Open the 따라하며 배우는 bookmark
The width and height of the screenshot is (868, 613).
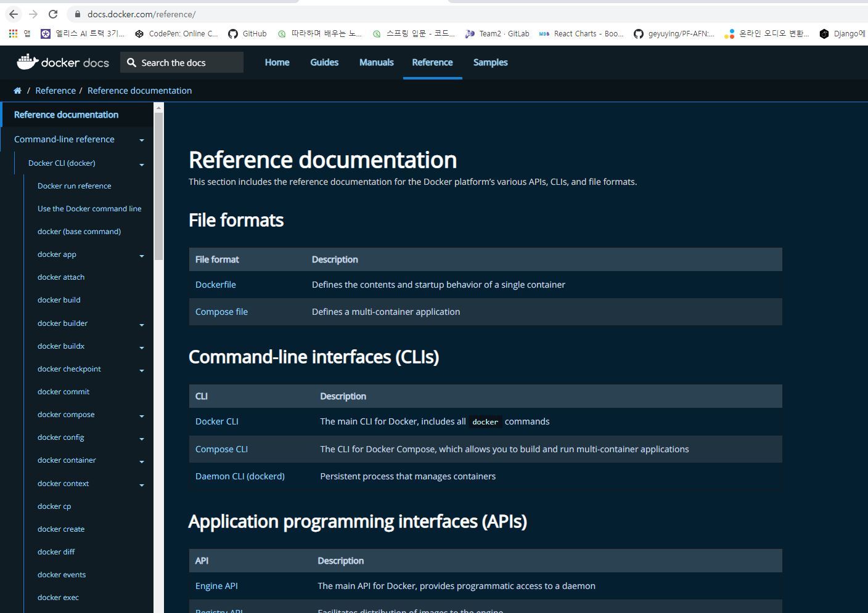319,34
